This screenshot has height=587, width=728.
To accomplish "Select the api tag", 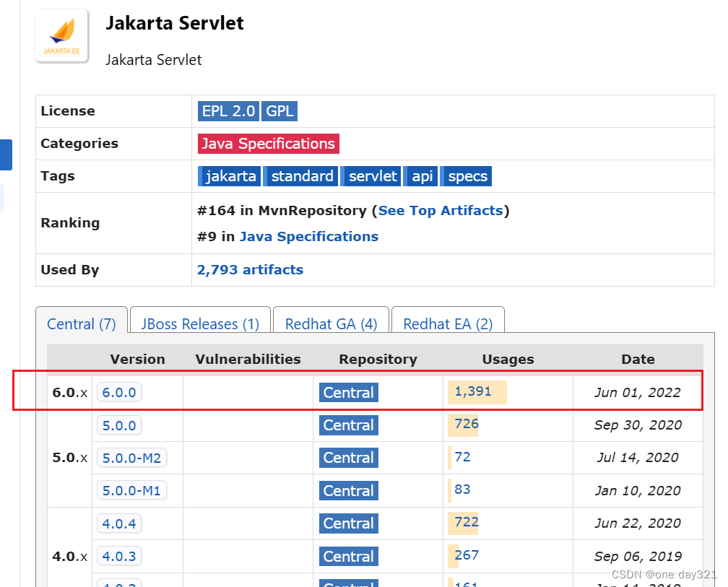I will (420, 176).
